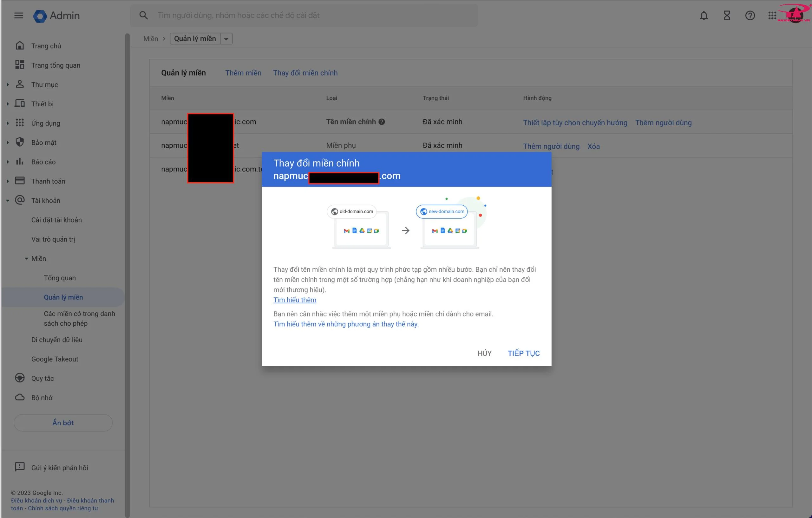The image size is (812, 518).
Task: Open Điều khoản dịch vụ link
Action: pyautogui.click(x=36, y=501)
